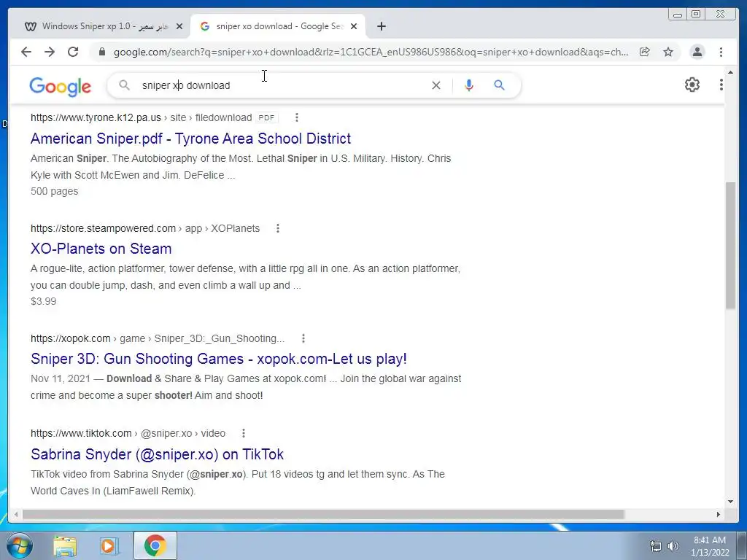747x560 pixels.
Task: Start a voice search with the microphone
Action: [x=469, y=85]
